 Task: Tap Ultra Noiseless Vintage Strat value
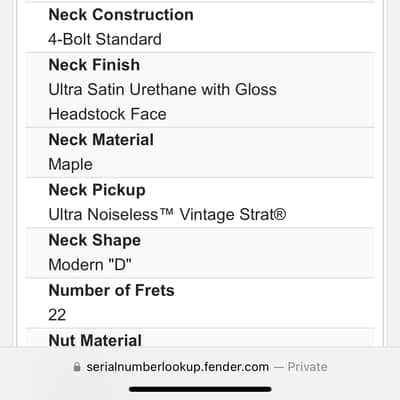167,214
